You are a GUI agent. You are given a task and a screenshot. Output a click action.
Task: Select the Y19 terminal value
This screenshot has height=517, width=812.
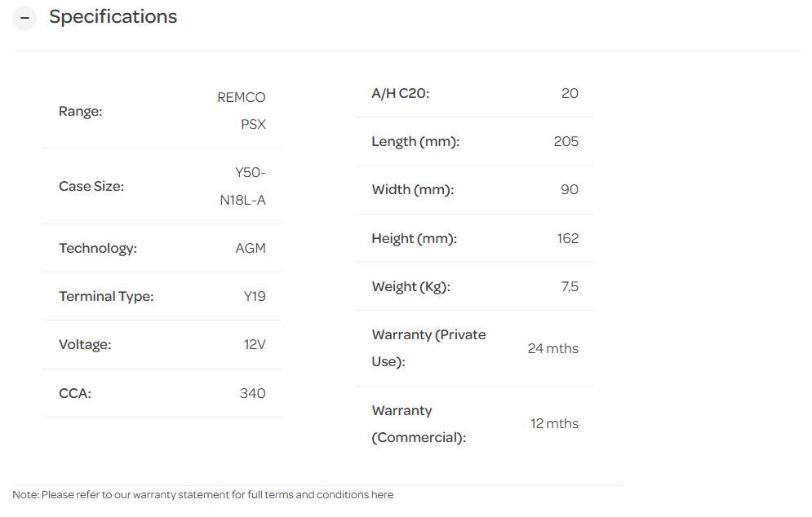(255, 296)
